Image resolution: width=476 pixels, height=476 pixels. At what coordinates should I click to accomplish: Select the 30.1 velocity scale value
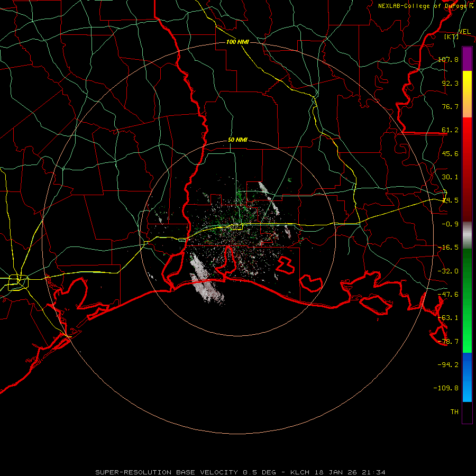coord(450,177)
